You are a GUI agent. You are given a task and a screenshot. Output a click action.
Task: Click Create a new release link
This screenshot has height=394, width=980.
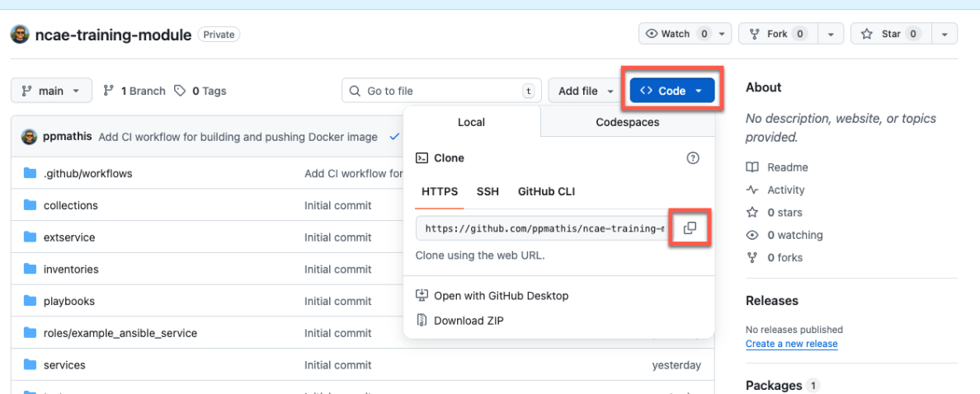[792, 344]
